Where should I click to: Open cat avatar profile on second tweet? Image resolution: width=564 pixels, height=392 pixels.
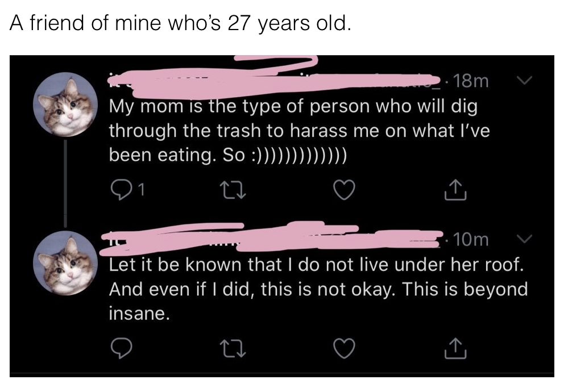point(65,263)
